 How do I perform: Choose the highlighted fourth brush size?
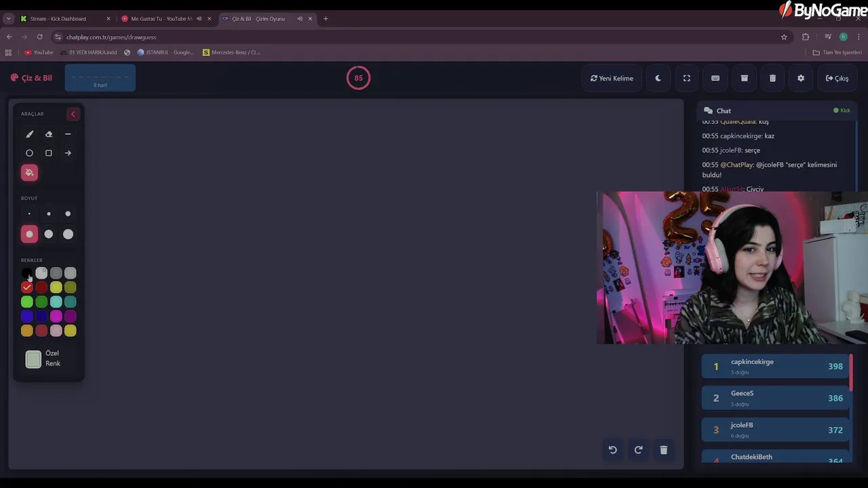pyautogui.click(x=29, y=235)
